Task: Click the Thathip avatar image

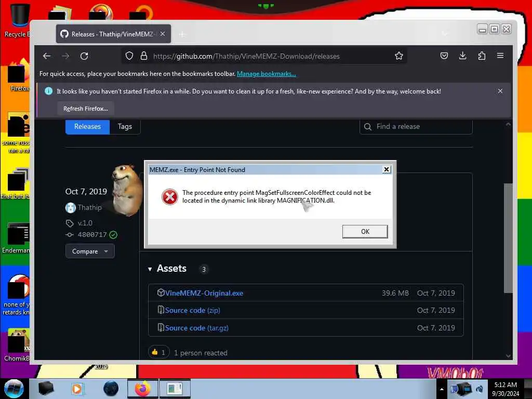Action: (70, 207)
